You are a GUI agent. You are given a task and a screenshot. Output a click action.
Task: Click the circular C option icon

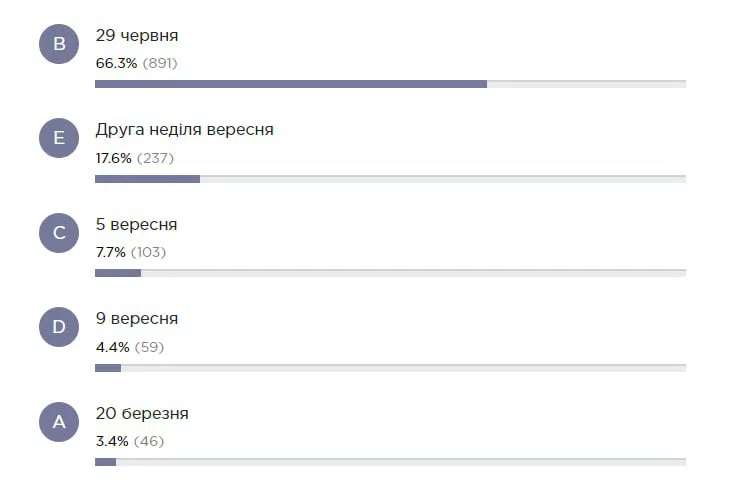click(59, 232)
